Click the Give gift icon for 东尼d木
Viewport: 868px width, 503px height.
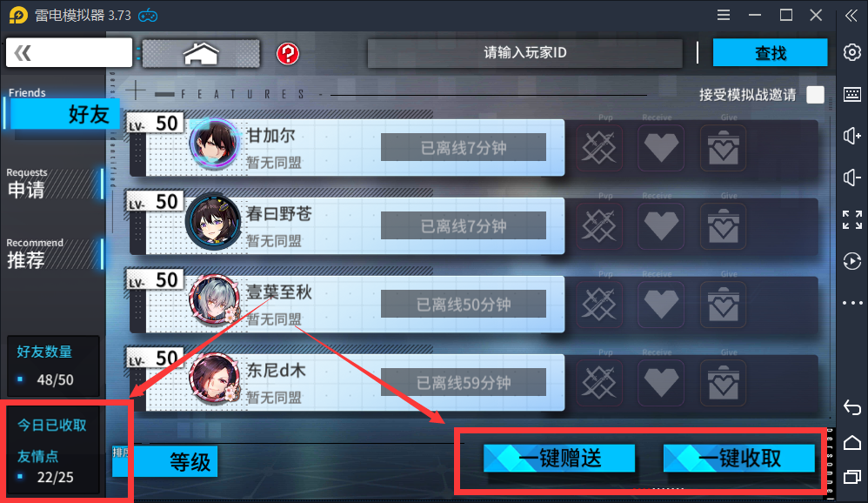point(723,383)
